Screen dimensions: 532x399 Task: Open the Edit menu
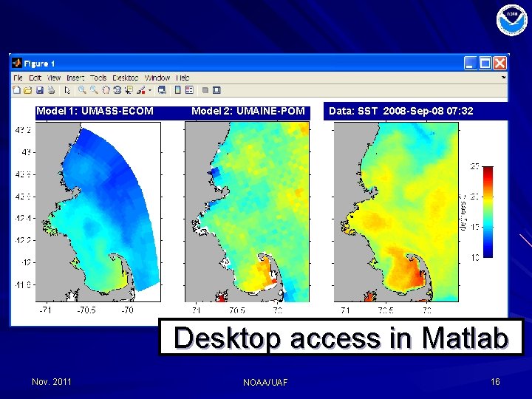click(35, 78)
